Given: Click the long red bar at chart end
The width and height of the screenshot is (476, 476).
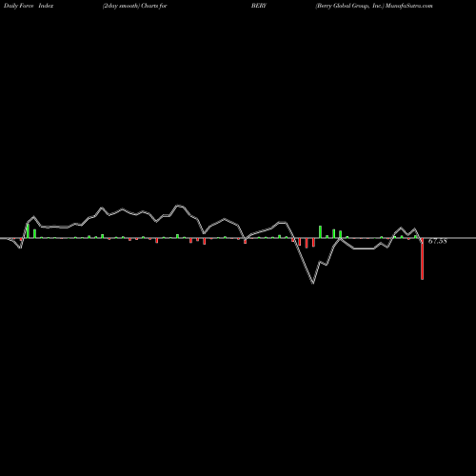Looking at the screenshot, I should (422, 259).
